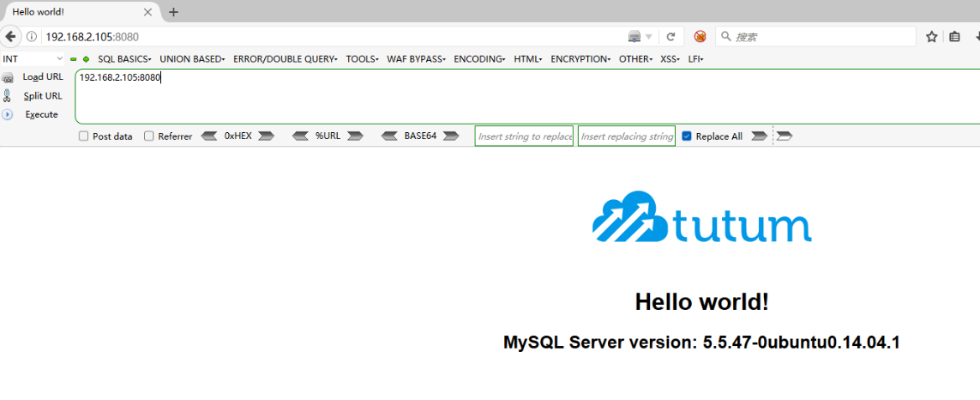Expand the TOOLS menu
Image resolution: width=980 pixels, height=400 pixels.
click(363, 59)
